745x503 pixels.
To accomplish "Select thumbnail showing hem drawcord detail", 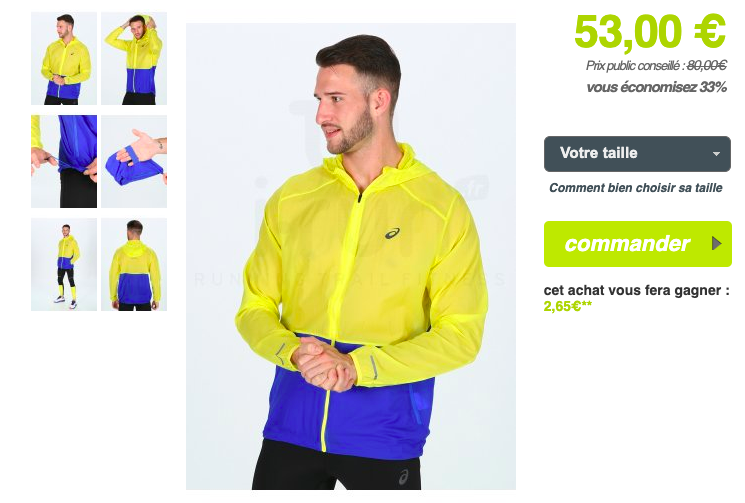I will click(x=64, y=161).
